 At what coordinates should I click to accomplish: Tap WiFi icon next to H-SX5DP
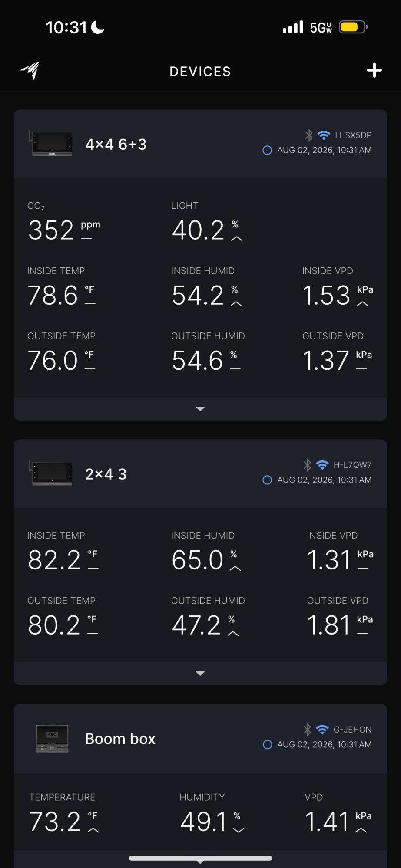click(324, 135)
